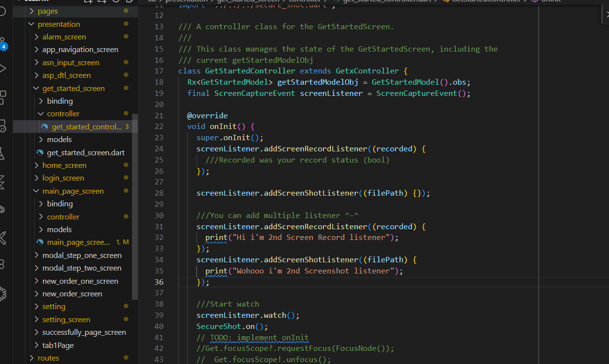The width and height of the screenshot is (609, 364).
Task: Click Dart icon beside get_started_screen.dart
Action: point(40,152)
